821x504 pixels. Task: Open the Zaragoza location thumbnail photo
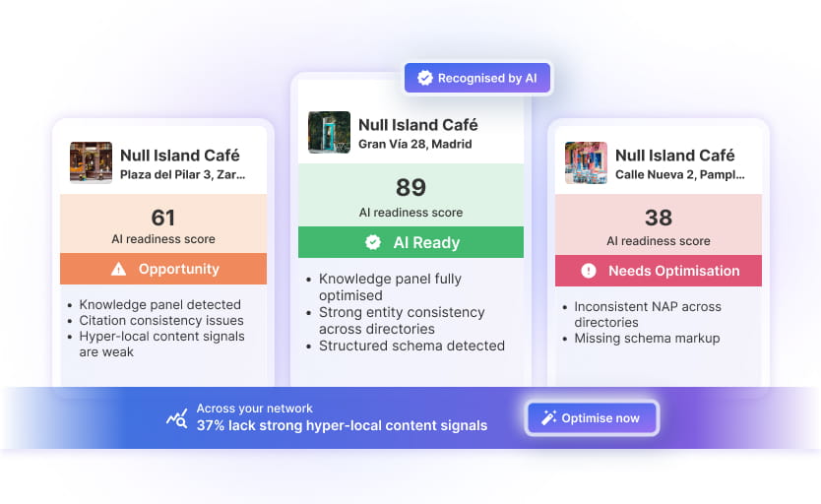(91, 163)
